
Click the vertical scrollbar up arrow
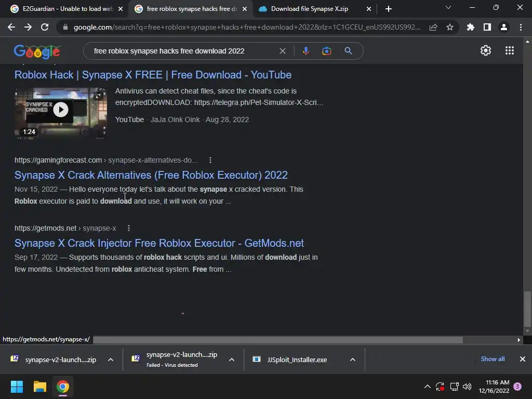(x=527, y=42)
